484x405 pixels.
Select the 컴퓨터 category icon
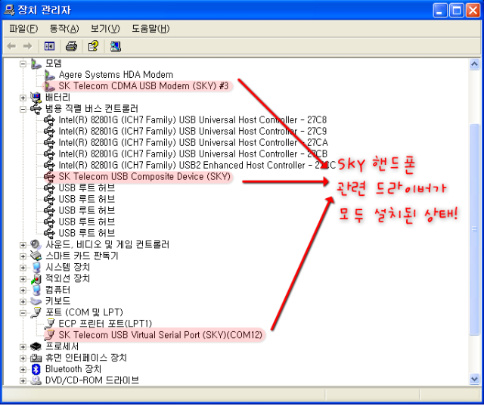point(36,290)
